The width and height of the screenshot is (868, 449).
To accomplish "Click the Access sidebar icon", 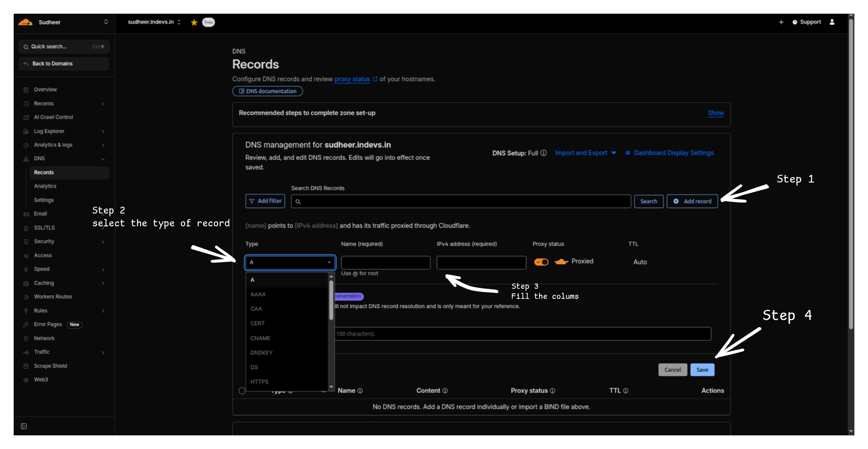I will pyautogui.click(x=26, y=256).
